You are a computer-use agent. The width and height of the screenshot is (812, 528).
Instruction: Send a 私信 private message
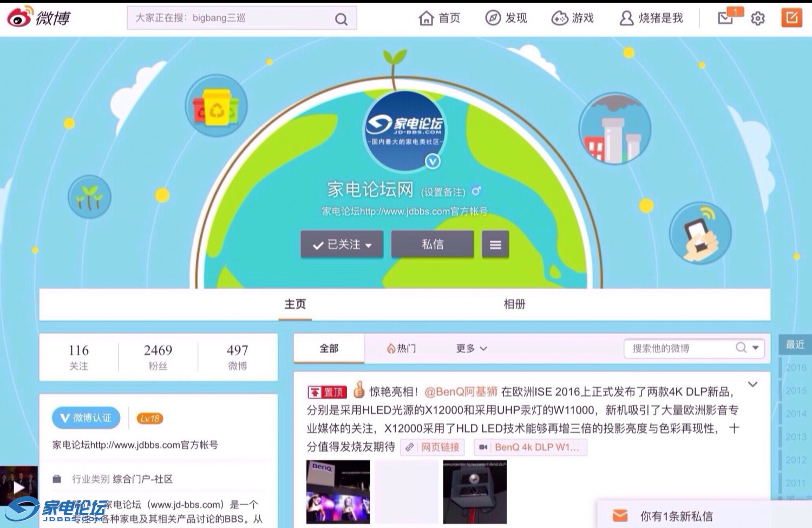pyautogui.click(x=433, y=244)
